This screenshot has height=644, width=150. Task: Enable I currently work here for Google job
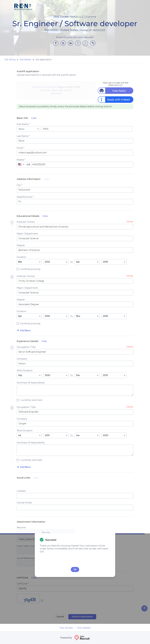[x=18, y=460]
